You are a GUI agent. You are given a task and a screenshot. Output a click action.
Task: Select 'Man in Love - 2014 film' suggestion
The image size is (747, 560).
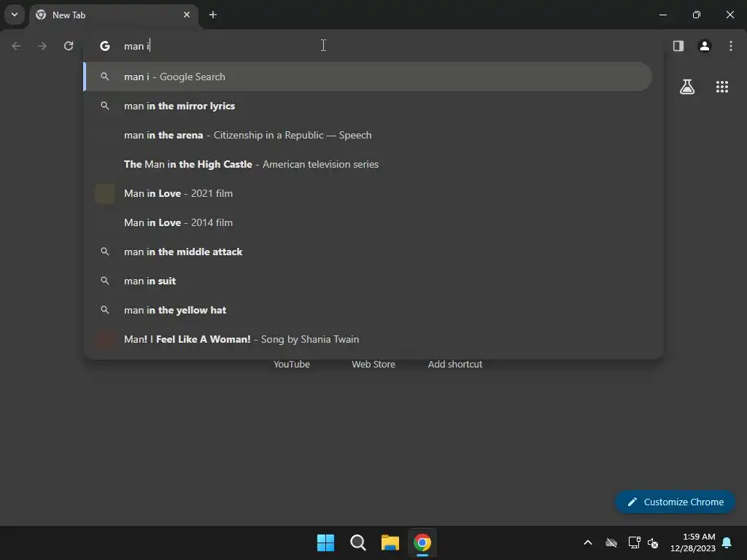pyautogui.click(x=368, y=222)
